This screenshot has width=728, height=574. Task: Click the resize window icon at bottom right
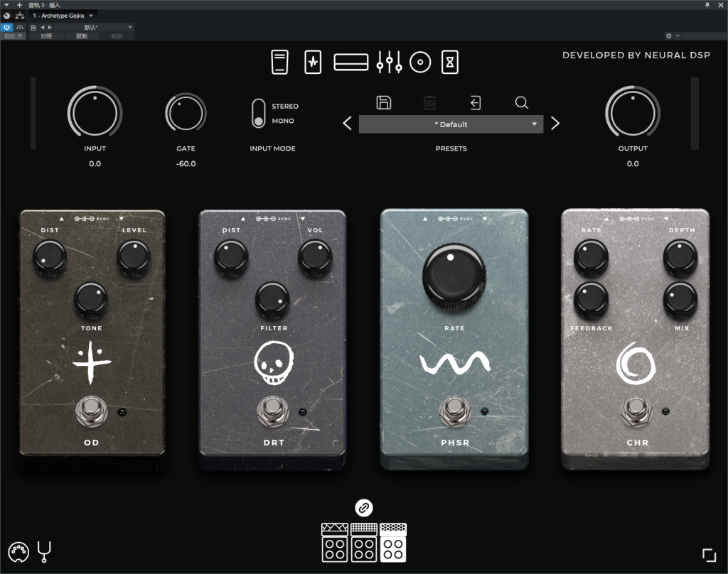[709, 555]
